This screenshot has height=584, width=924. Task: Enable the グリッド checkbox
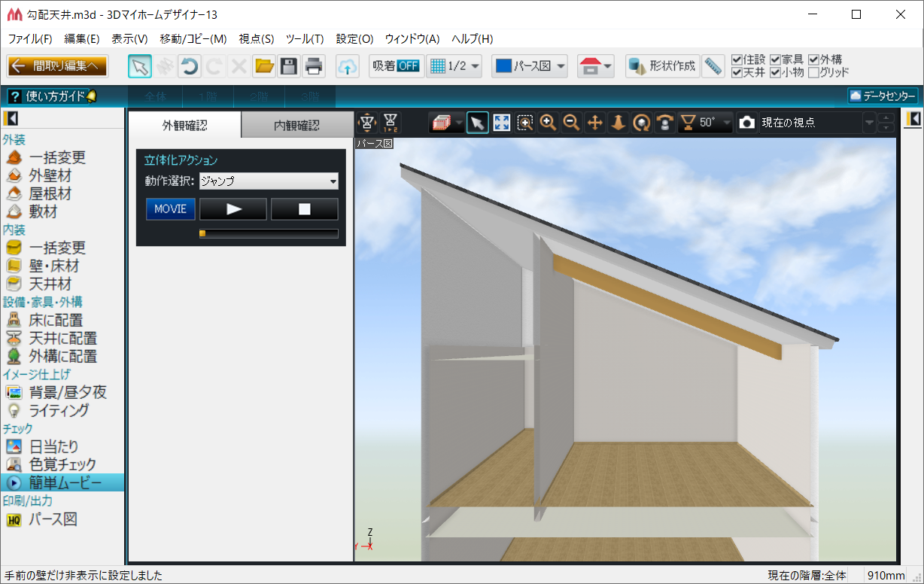813,73
